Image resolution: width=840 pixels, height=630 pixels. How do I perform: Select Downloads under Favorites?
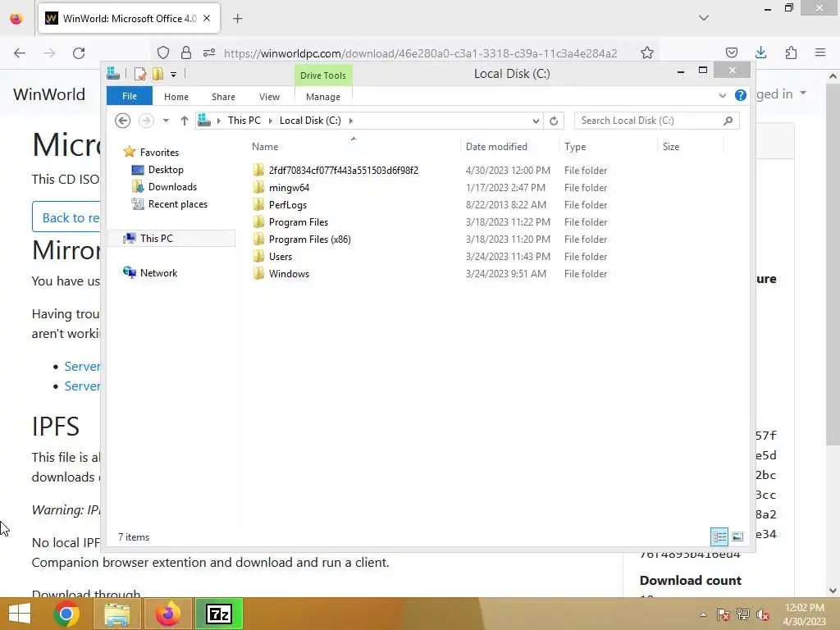tap(172, 187)
